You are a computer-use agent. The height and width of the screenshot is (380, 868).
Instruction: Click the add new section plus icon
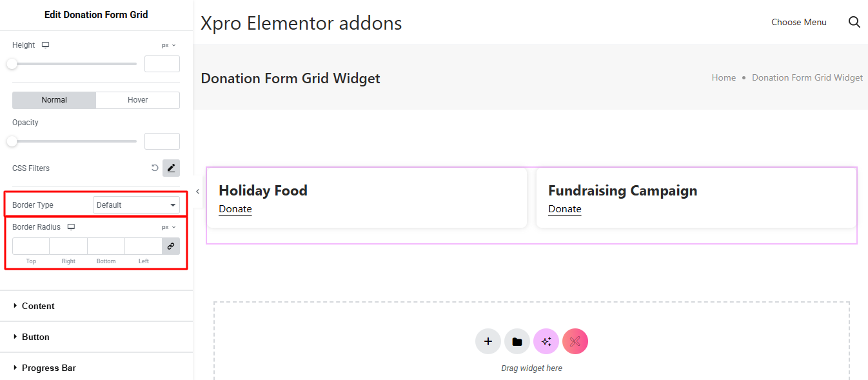[488, 341]
